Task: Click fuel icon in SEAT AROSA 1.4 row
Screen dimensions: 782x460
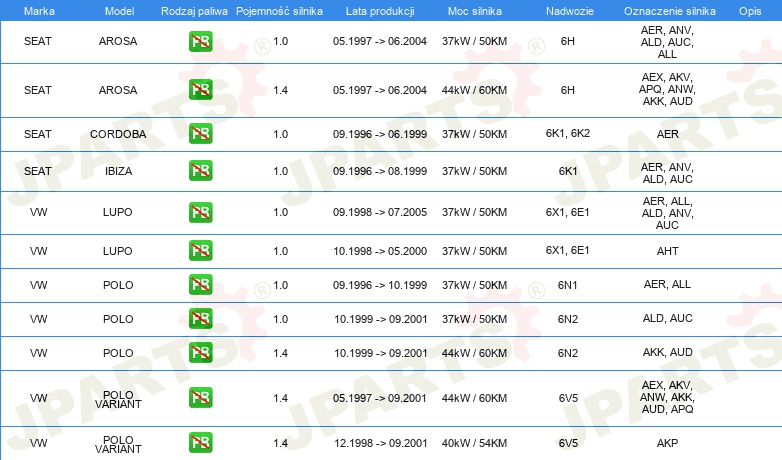Action: pos(200,90)
